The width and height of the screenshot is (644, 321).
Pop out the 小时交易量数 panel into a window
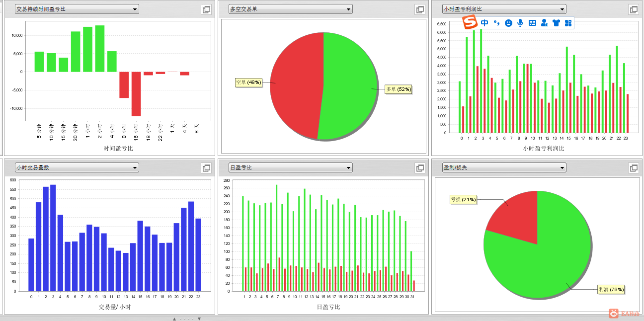coord(206,168)
